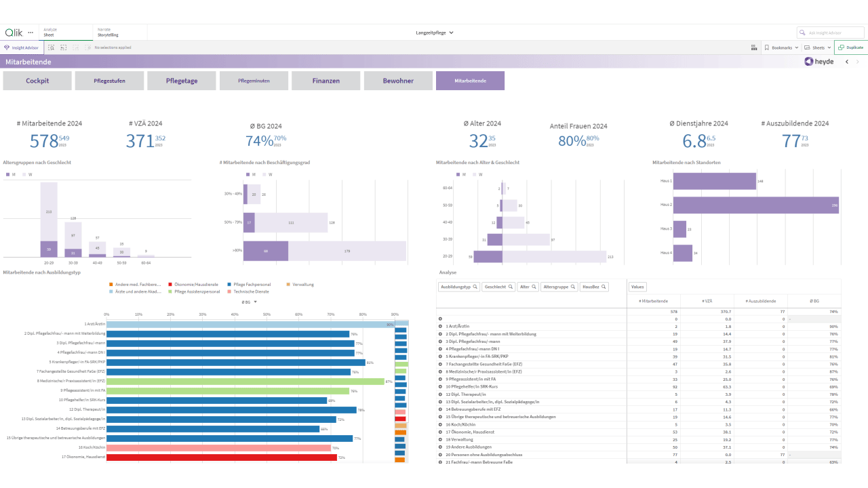Open the Bookmarks dropdown

781,47
